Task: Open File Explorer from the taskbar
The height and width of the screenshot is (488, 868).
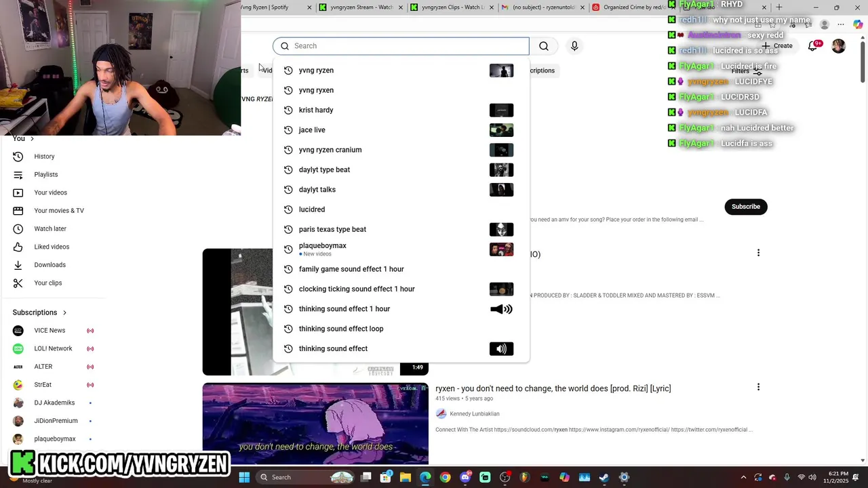Action: pos(406,477)
